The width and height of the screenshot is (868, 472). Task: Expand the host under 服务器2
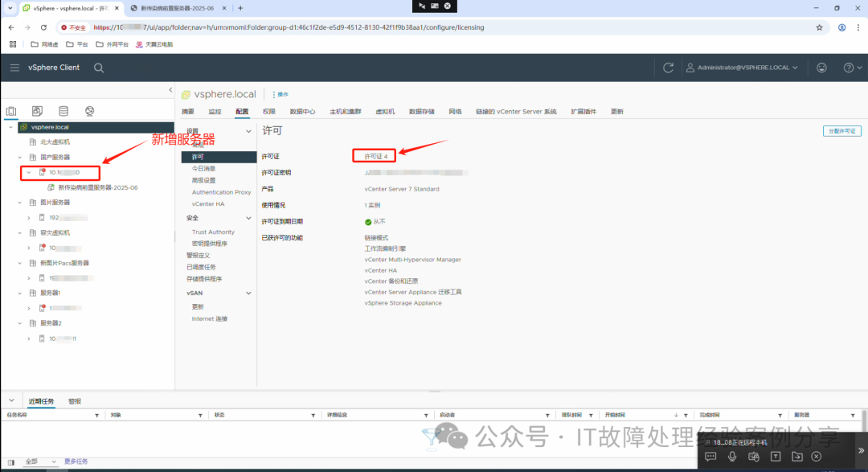pos(29,339)
